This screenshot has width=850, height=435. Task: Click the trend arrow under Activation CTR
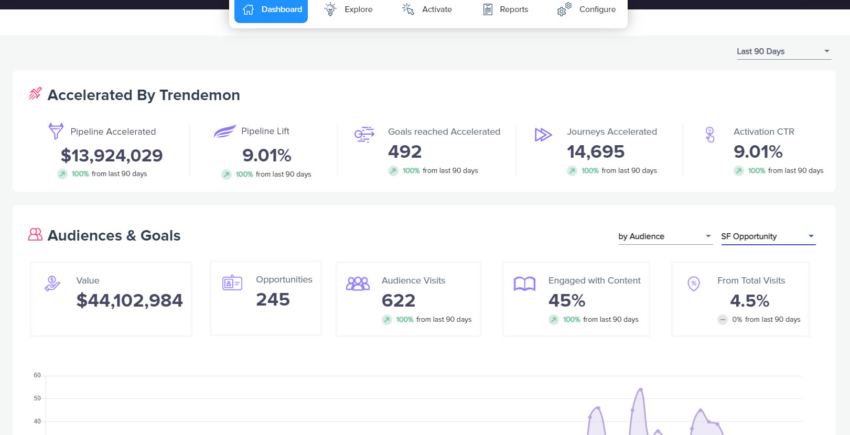click(x=738, y=171)
